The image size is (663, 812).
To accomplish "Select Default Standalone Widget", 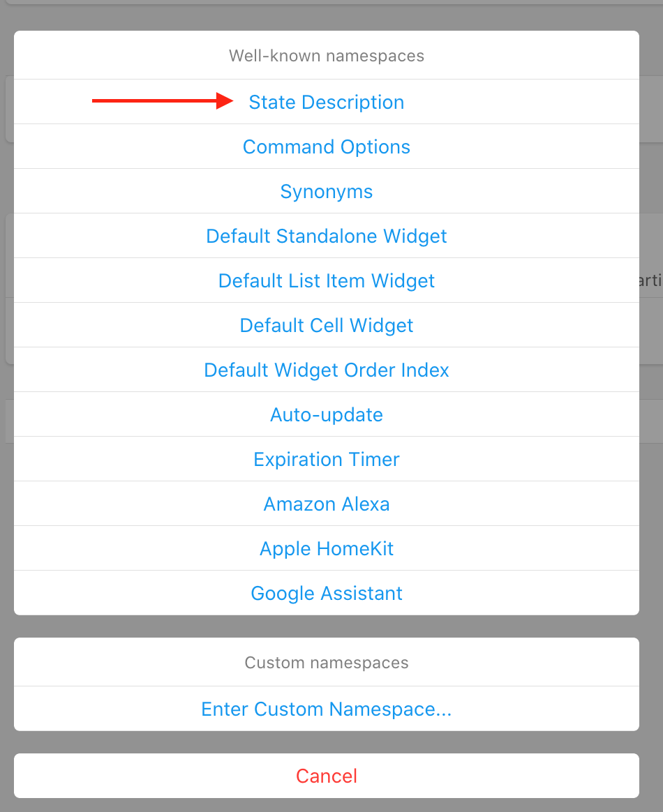I will (x=327, y=236).
